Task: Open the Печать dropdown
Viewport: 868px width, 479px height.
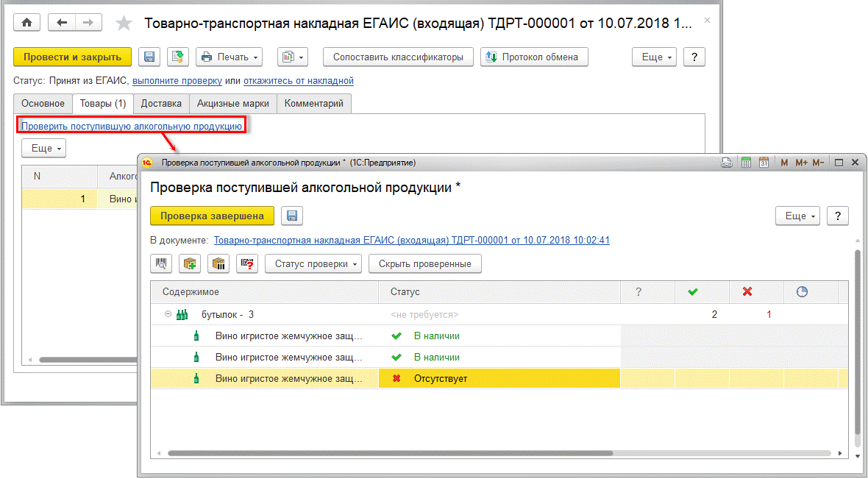Action: tap(230, 57)
